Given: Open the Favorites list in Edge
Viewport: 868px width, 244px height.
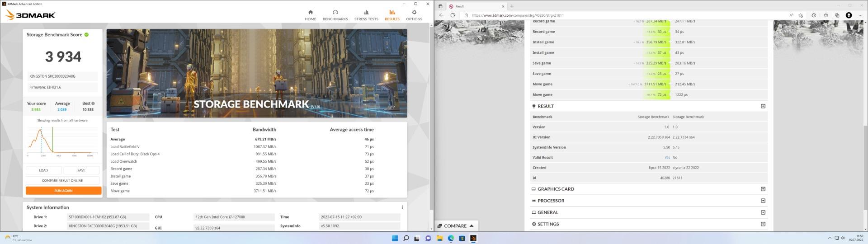Looking at the screenshot, I should (x=826, y=15).
